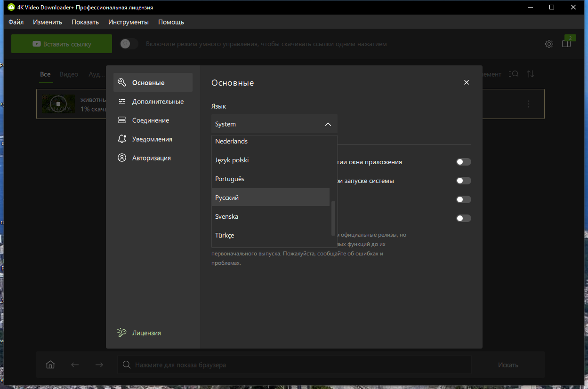The width and height of the screenshot is (588, 389).
Task: Click the browser forward arrow icon
Action: 99,365
